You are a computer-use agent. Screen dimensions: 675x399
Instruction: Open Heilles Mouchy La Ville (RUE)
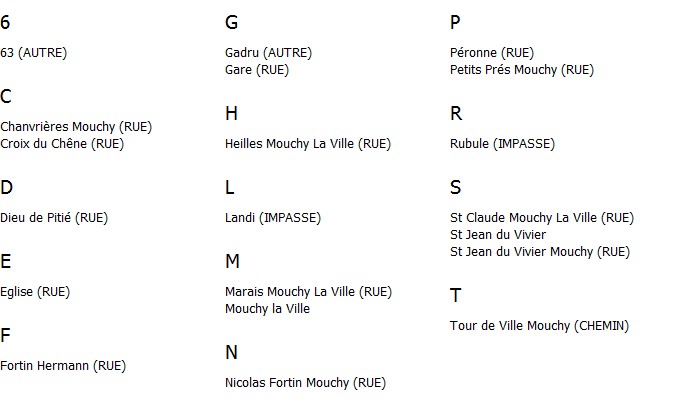tap(308, 144)
